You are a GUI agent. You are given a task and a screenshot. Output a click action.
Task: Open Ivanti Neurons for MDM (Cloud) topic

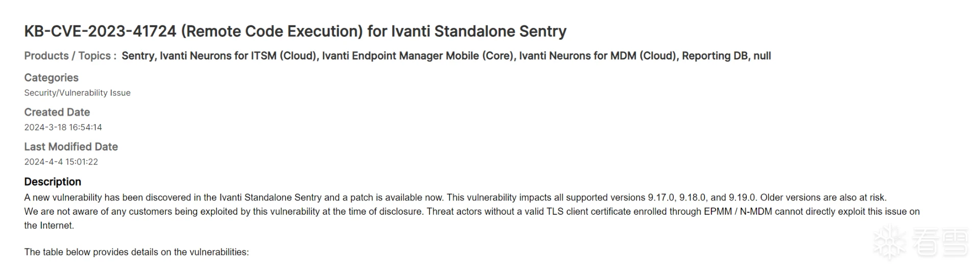coord(598,56)
